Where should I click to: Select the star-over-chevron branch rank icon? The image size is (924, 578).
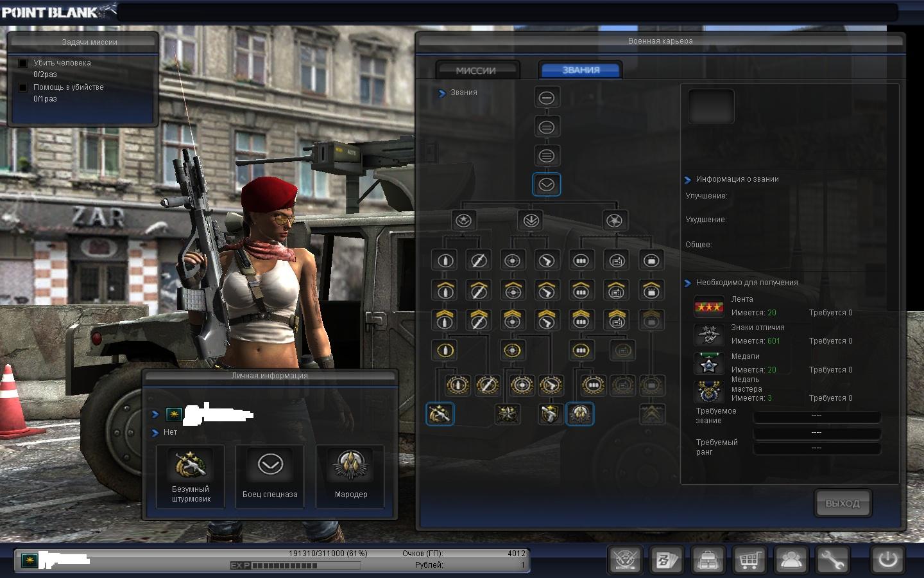point(463,221)
